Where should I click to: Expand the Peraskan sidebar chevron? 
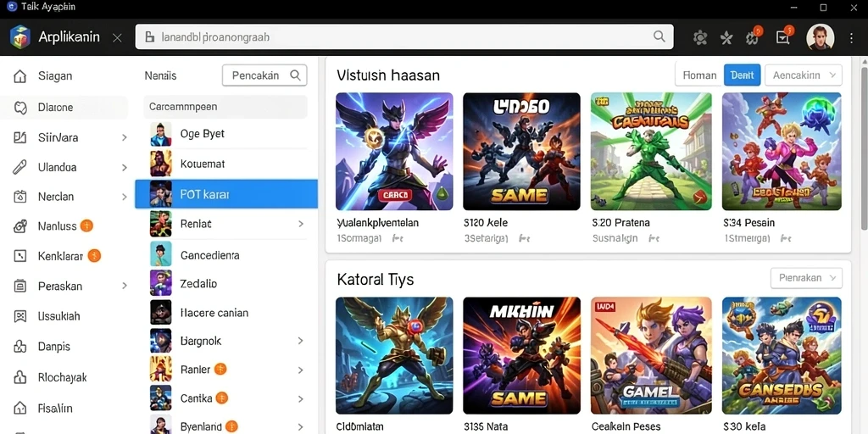[125, 287]
